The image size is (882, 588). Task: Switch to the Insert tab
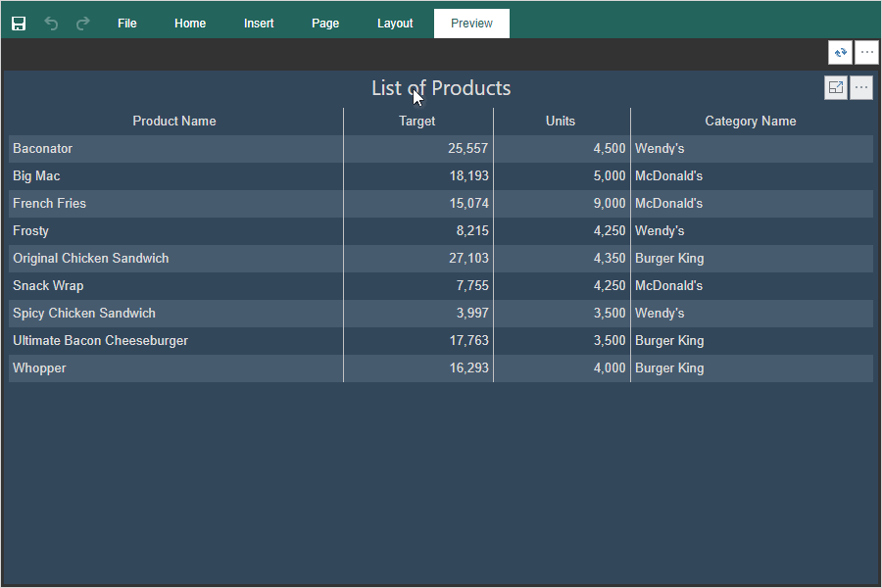pos(259,24)
